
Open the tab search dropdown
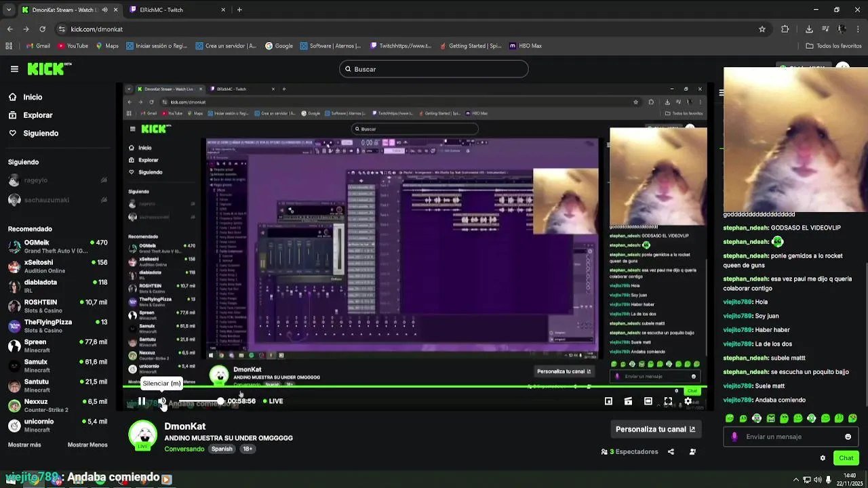tap(8, 9)
